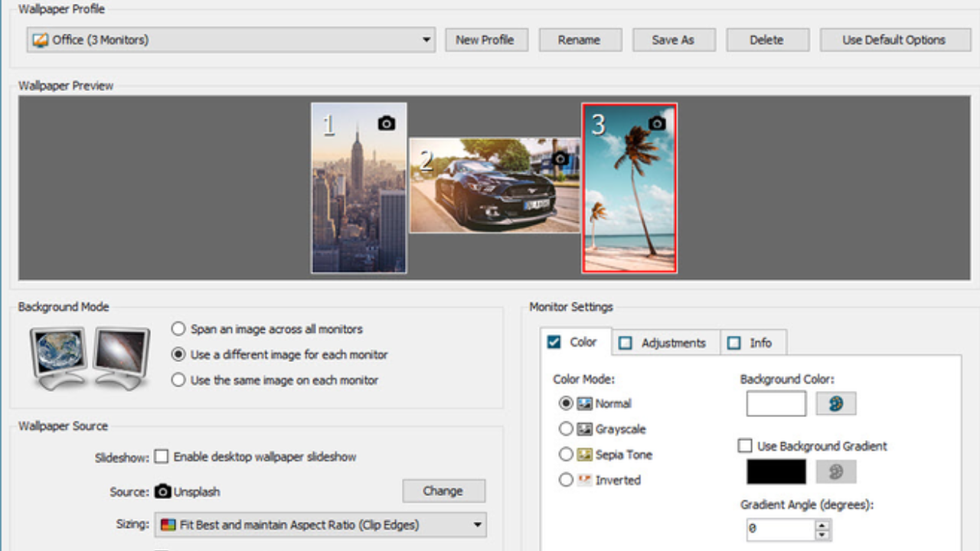
Task: Click the Background Color picker icon button
Action: tap(835, 404)
